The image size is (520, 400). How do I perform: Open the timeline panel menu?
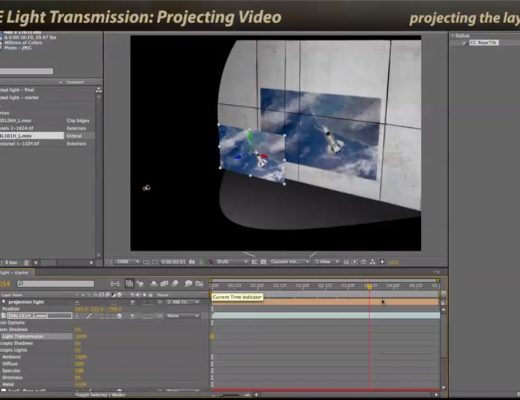point(437,272)
